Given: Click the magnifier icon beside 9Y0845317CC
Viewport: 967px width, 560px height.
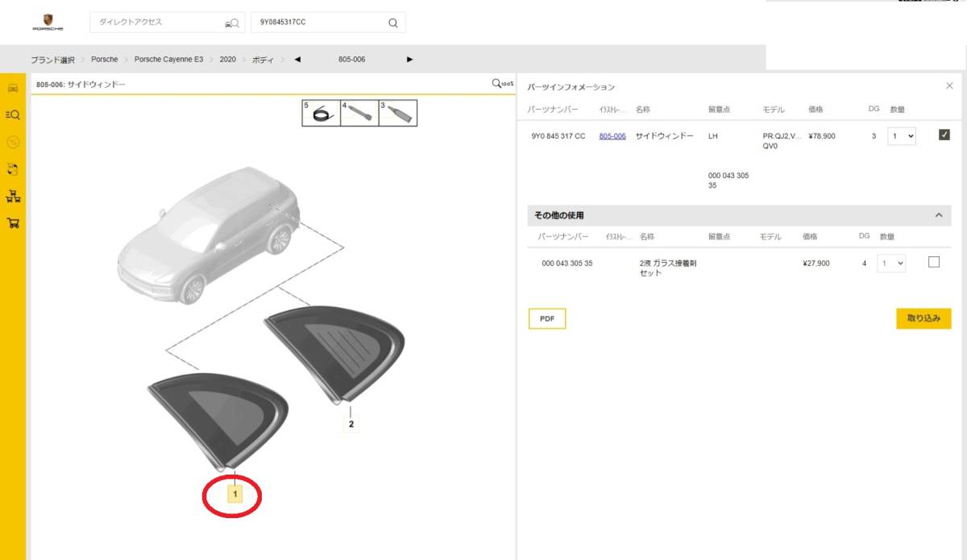Looking at the screenshot, I should coord(393,23).
